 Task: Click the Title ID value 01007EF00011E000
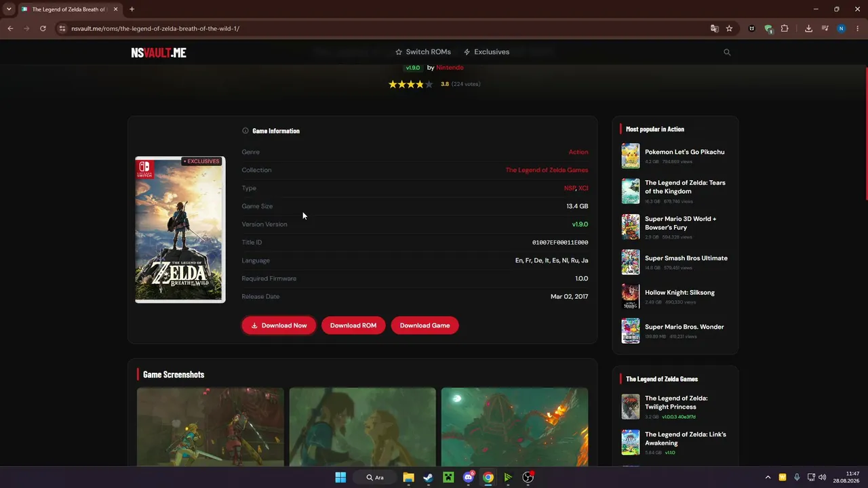coord(560,243)
